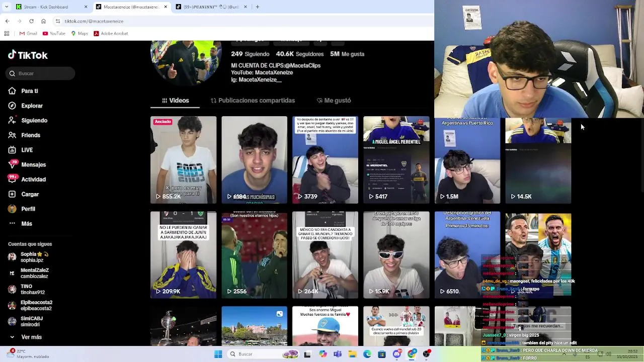Switch to the Videos tab

[x=175, y=101]
